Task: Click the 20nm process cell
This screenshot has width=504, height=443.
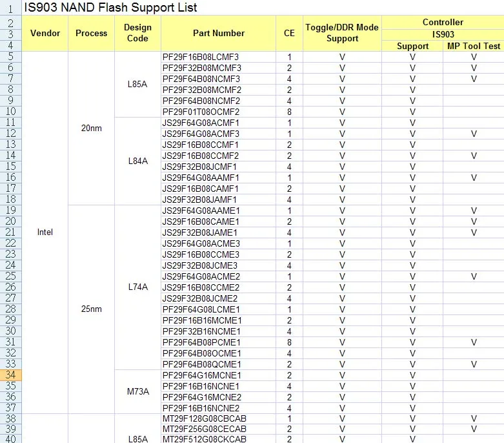Action: coord(91,128)
